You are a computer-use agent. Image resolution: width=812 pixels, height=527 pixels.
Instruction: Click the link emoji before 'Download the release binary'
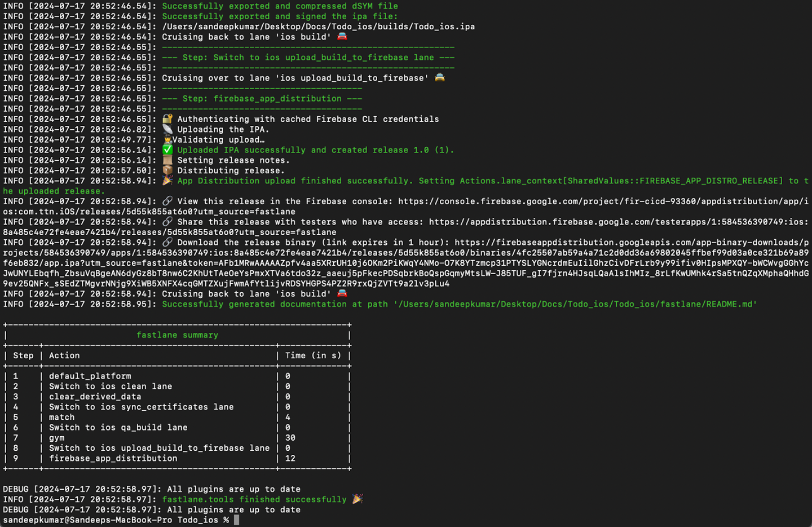click(167, 242)
